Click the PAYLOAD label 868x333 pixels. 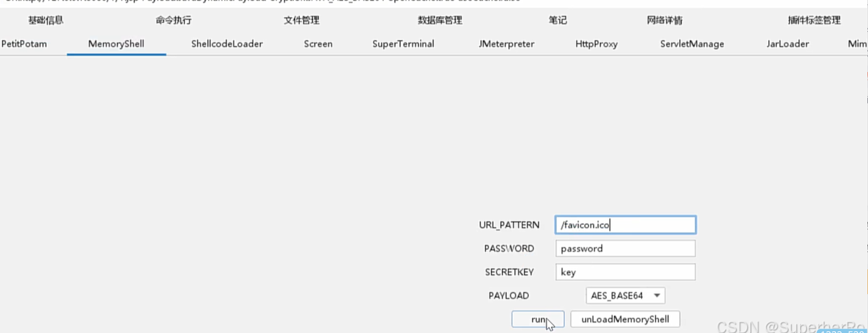tap(509, 295)
